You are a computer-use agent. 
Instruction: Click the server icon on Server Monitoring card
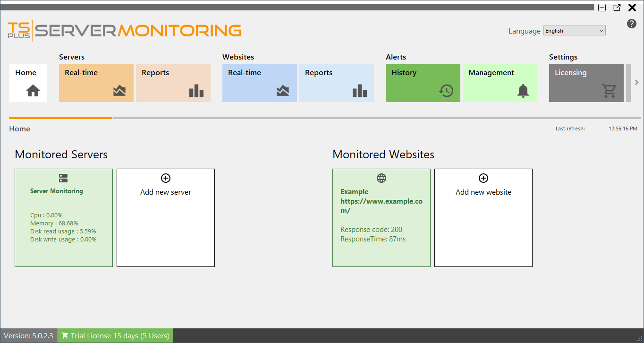click(x=63, y=178)
